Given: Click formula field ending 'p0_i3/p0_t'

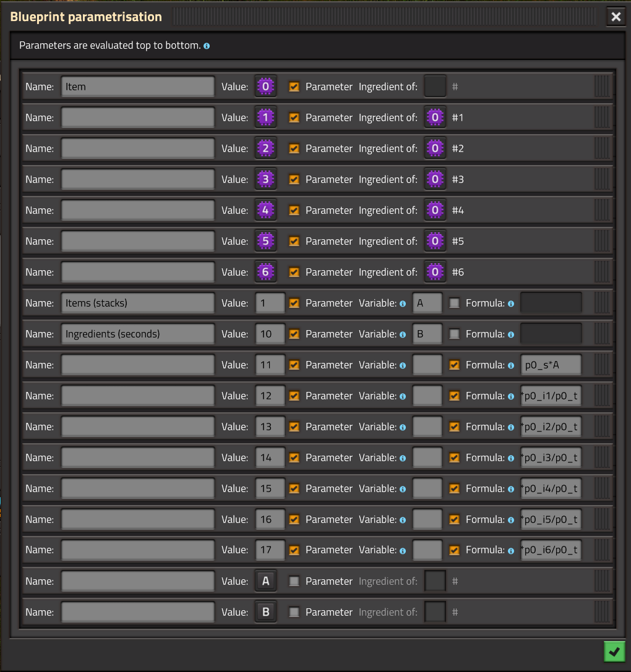Looking at the screenshot, I should (551, 457).
